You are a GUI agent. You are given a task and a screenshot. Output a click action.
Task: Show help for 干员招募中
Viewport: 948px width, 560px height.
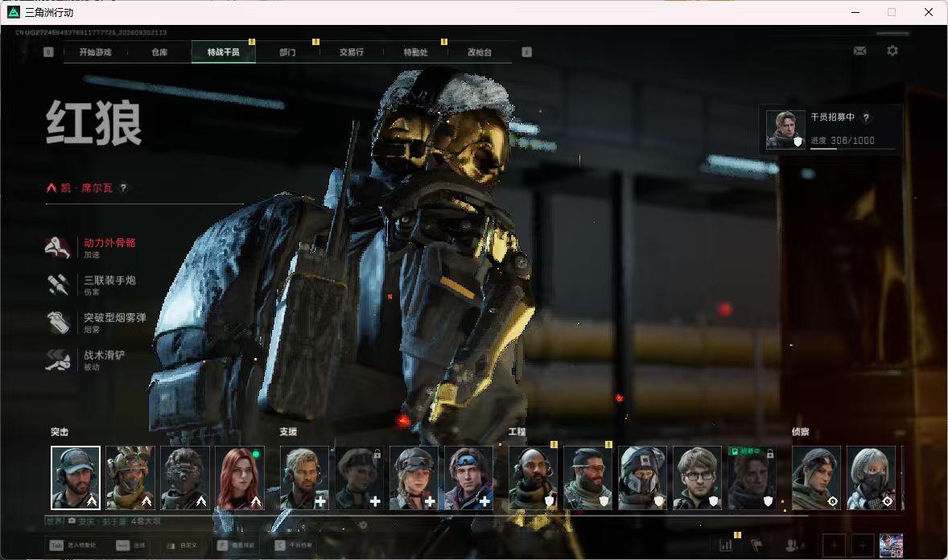(x=866, y=117)
